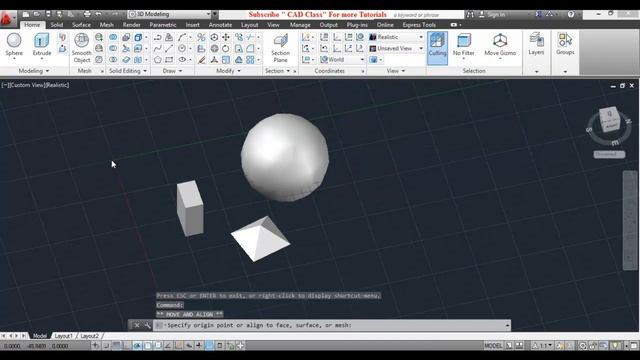Switch to the Layout1 tab
Image resolution: width=640 pixels, height=360 pixels.
[x=63, y=336]
